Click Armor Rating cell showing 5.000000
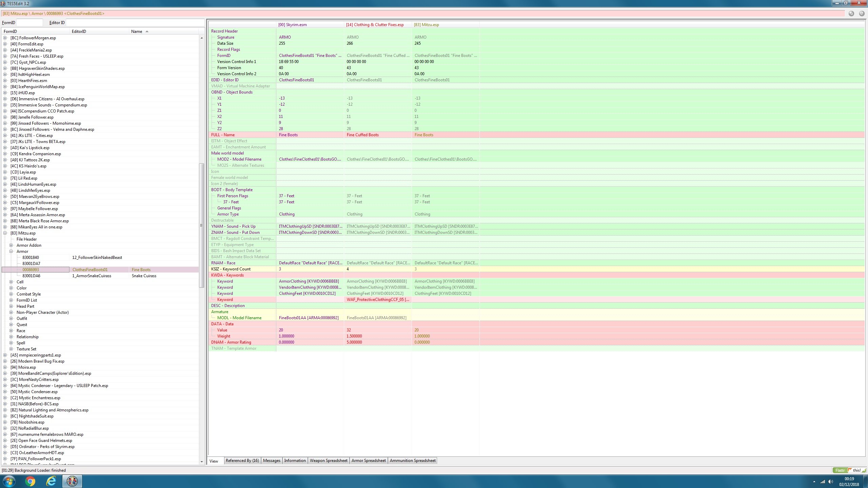Image resolution: width=868 pixels, height=488 pixels. pyautogui.click(x=378, y=342)
